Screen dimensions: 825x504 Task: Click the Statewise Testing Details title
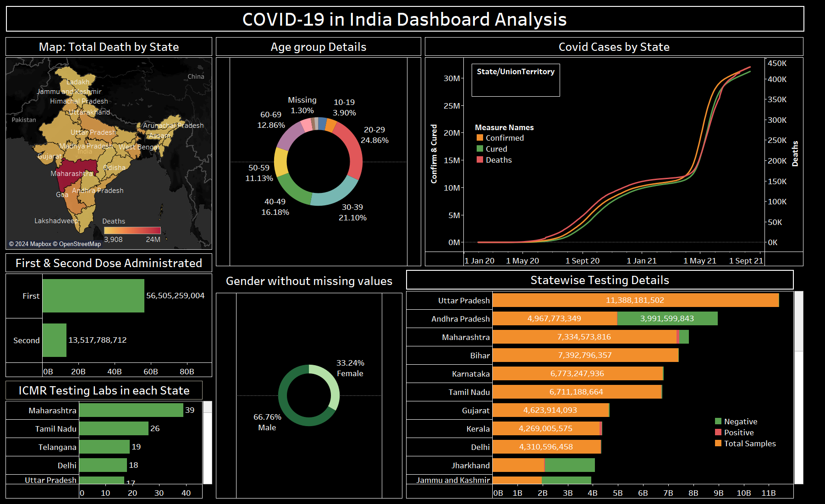pyautogui.click(x=600, y=280)
